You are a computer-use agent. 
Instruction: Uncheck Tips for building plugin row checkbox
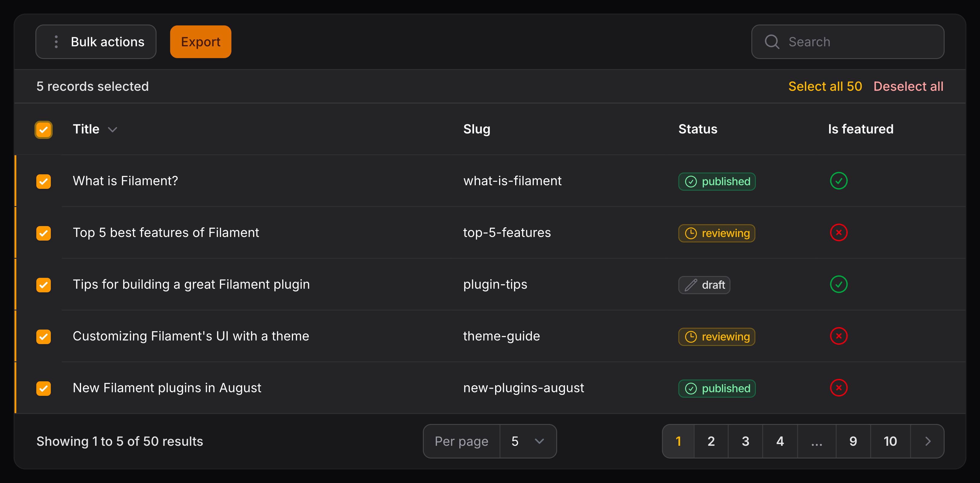coord(43,285)
